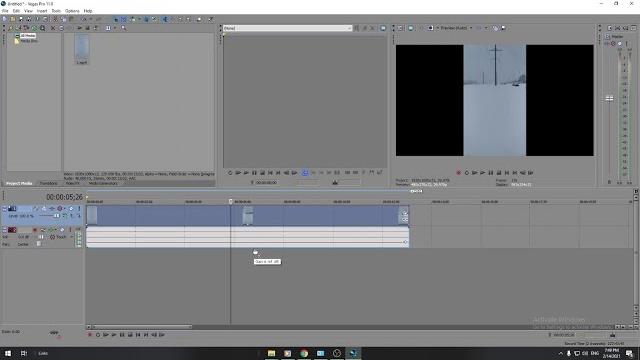Stop playback in the timeline transport bar
The width and height of the screenshot is (640, 360).
point(130,335)
